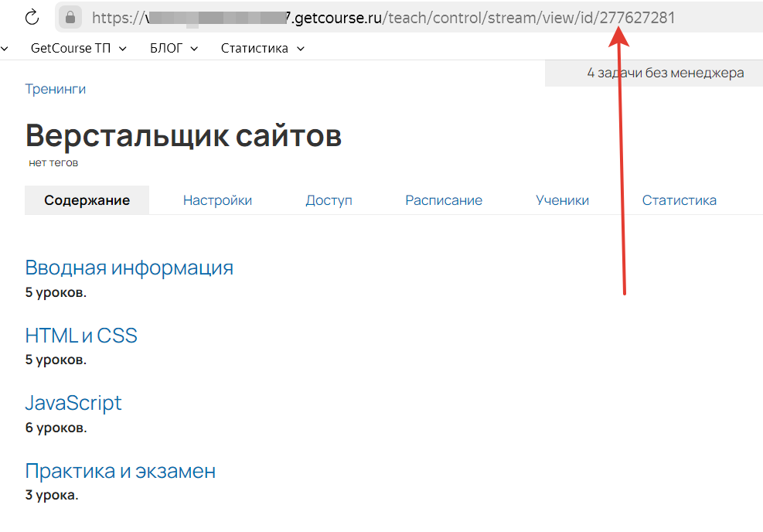Expand the БЛОГ dropdown menu

pyautogui.click(x=174, y=48)
